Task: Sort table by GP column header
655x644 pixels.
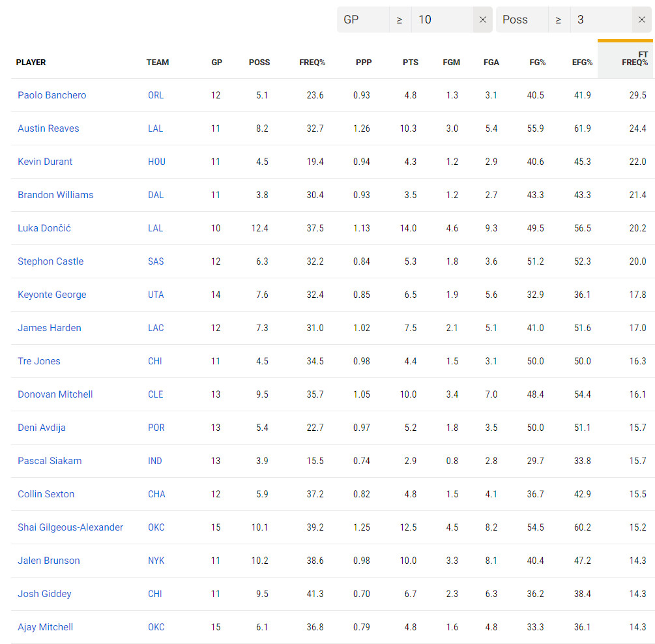Action: tap(217, 63)
